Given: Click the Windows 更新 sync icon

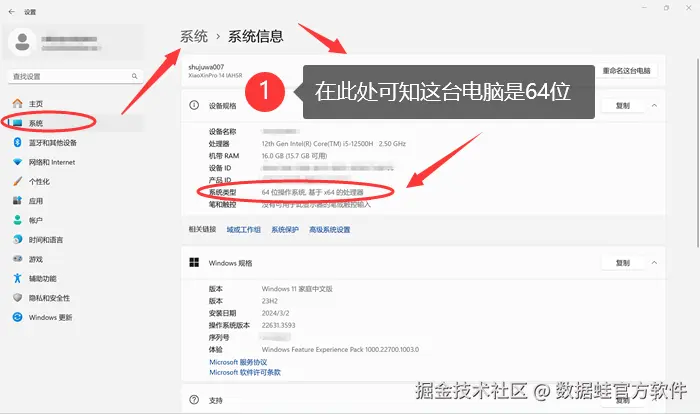Looking at the screenshot, I should click(x=17, y=317).
